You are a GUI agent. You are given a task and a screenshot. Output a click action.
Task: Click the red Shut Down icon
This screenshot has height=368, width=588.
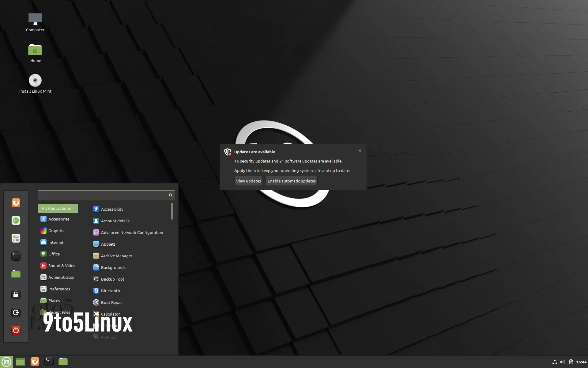tap(16, 330)
